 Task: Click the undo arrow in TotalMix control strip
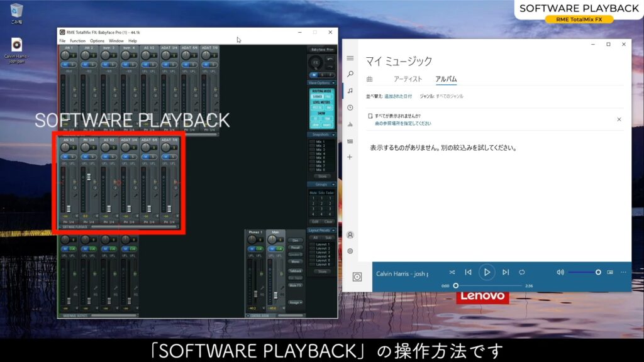coord(330,60)
